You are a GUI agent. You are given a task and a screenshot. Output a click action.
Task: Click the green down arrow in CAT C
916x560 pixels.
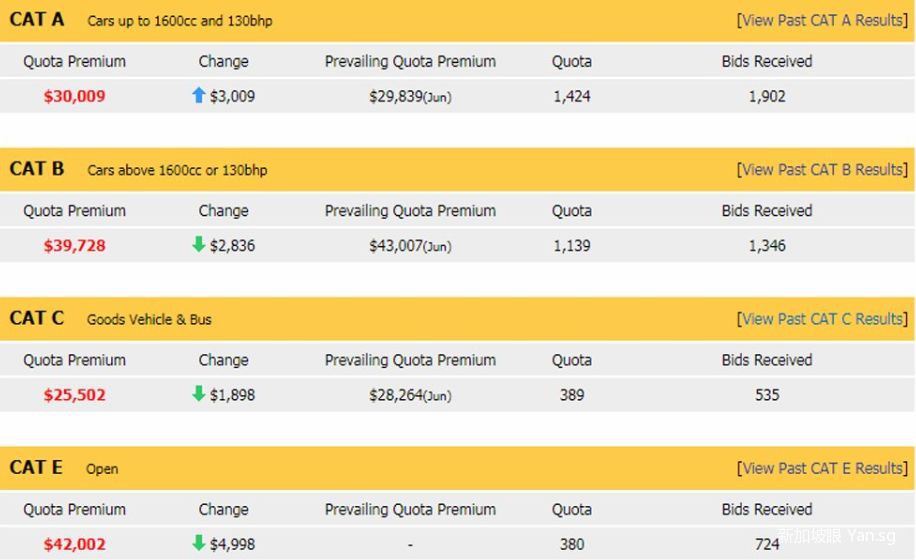(198, 394)
